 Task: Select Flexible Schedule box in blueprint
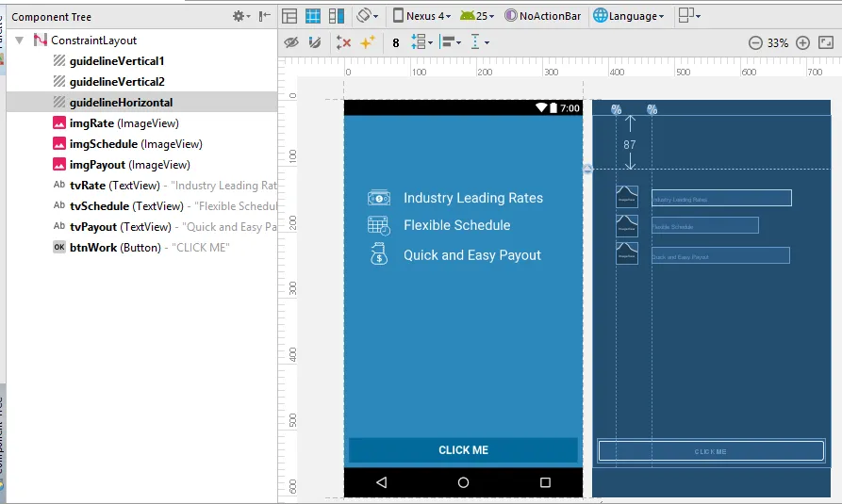[705, 225]
